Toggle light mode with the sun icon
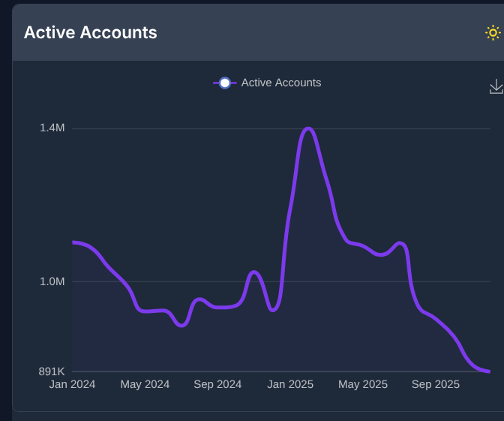This screenshot has height=421, width=504. [x=493, y=32]
